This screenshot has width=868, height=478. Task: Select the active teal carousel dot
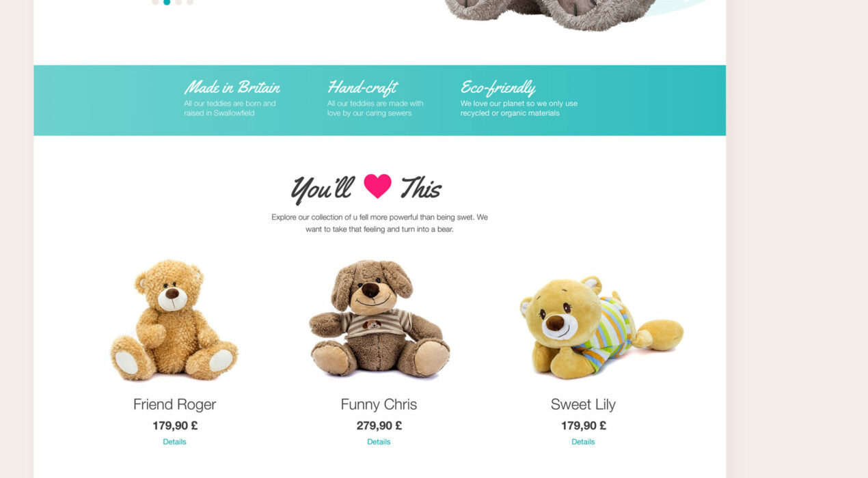[x=167, y=2]
